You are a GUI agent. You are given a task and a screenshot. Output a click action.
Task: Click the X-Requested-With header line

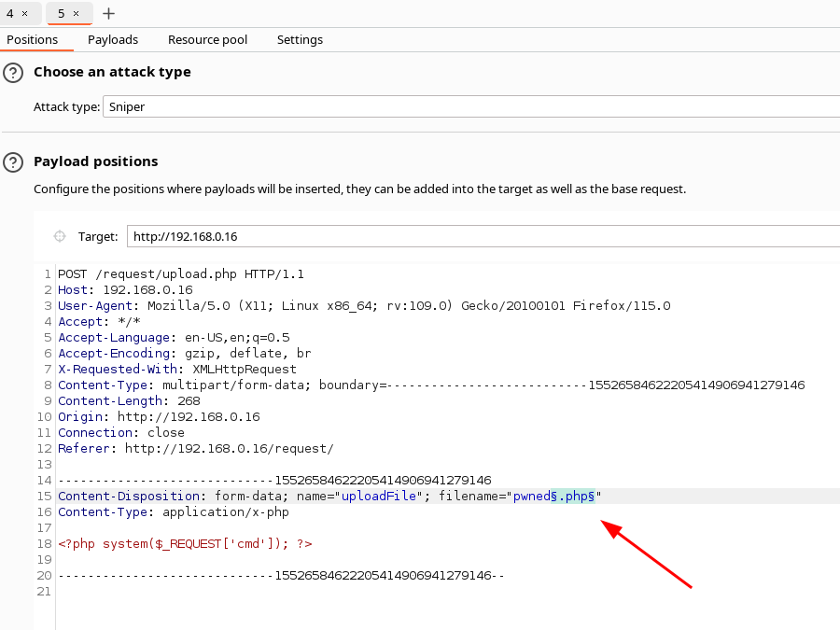(x=176, y=369)
